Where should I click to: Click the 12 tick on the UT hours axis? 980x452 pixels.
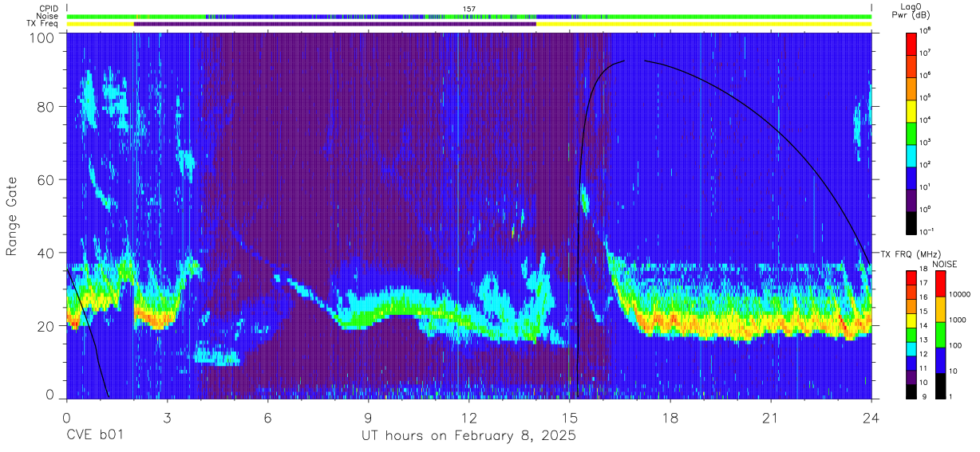tap(469, 417)
